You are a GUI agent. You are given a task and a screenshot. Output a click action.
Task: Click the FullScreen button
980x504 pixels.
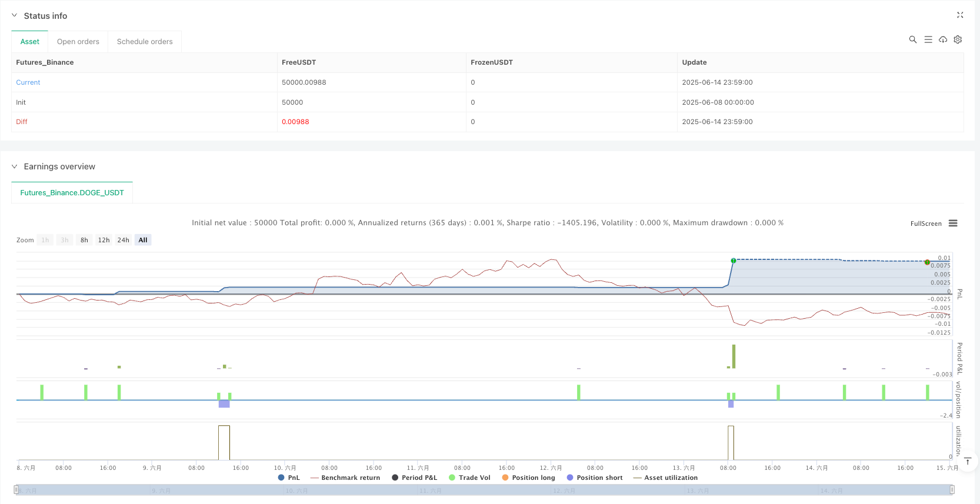(925, 223)
